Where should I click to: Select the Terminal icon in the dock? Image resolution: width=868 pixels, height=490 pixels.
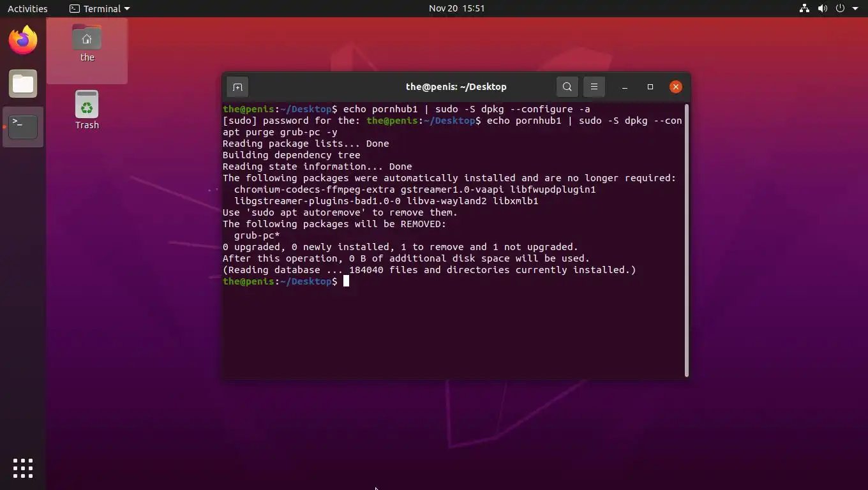coord(23,127)
